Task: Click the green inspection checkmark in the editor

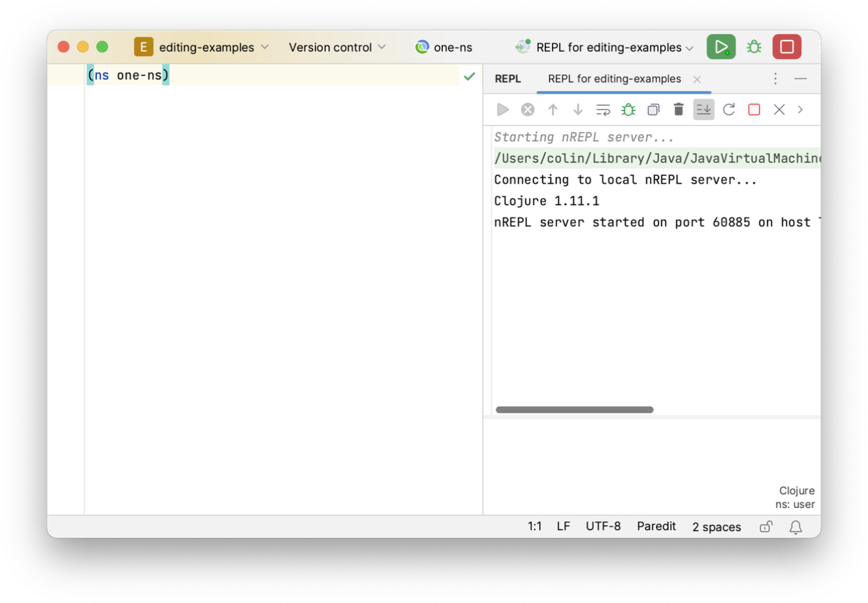Action: (x=469, y=76)
